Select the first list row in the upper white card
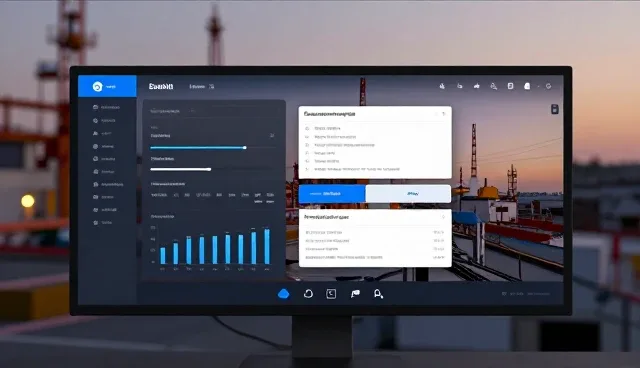 pyautogui.click(x=323, y=129)
